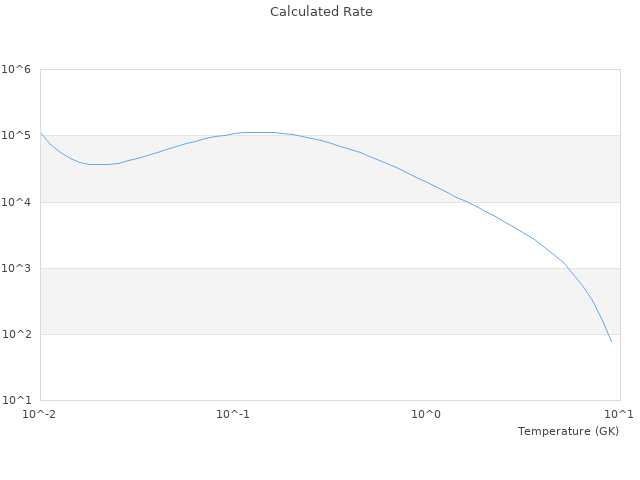Click the curve's early dip near 10^-2
This screenshot has width=640, height=480.
click(x=100, y=164)
